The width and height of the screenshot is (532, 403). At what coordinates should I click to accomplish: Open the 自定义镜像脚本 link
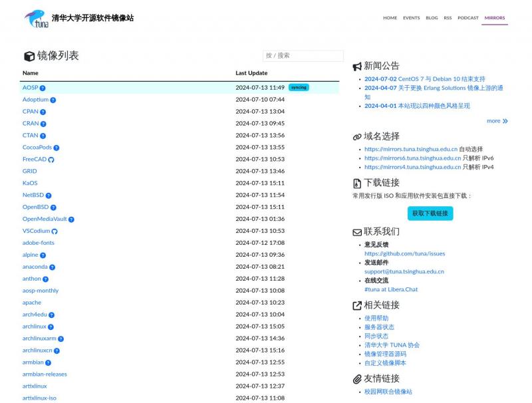[x=385, y=363]
